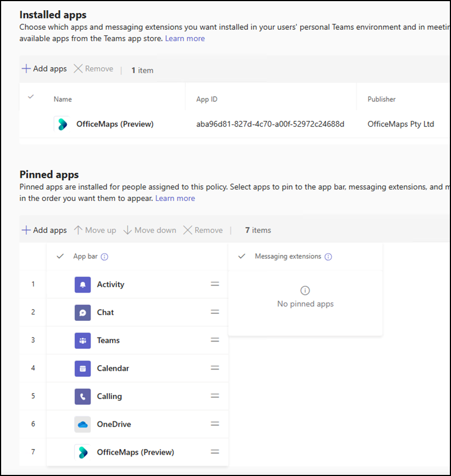
Task: Click the Teams people icon
Action: [x=83, y=340]
